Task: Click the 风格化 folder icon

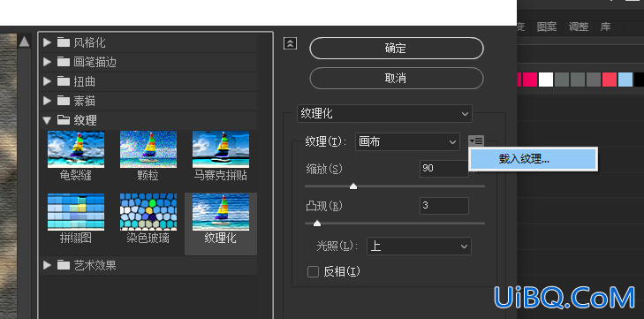Action: point(64,42)
